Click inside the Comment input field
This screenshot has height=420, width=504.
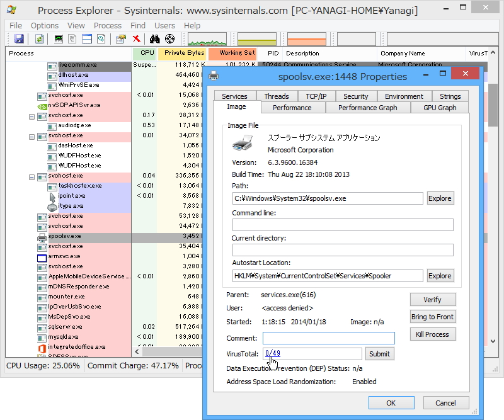(328, 338)
